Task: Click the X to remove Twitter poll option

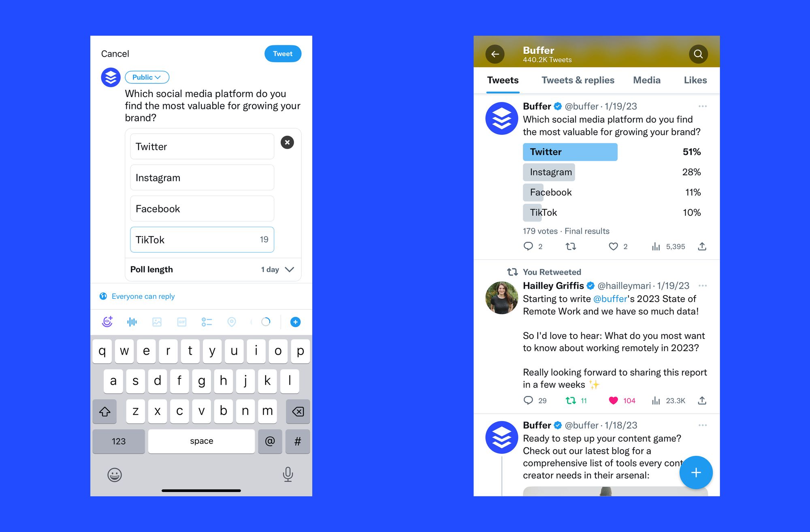Action: [x=288, y=143]
